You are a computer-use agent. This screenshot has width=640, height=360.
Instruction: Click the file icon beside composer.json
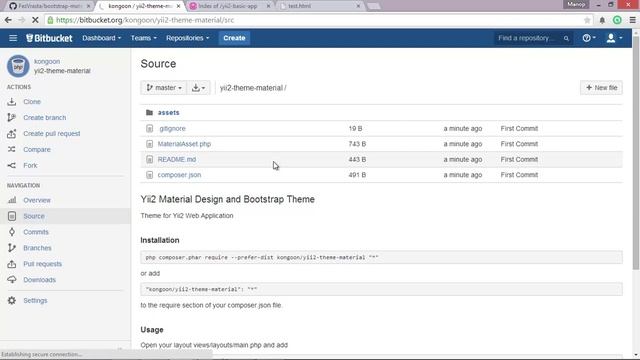[149, 175]
